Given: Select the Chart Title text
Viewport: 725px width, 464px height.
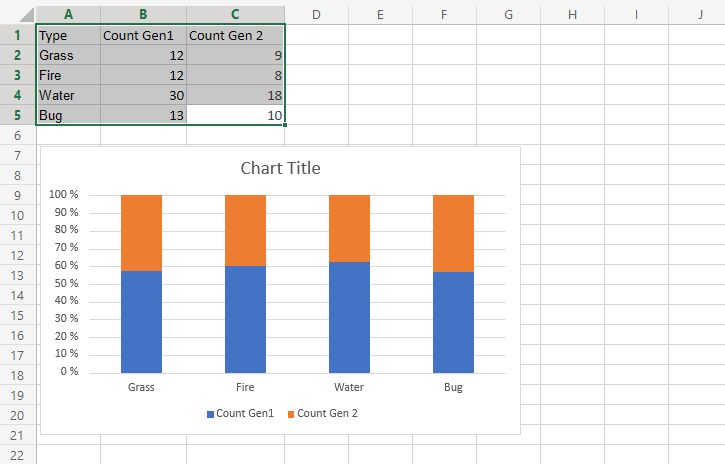Looking at the screenshot, I should (x=280, y=168).
